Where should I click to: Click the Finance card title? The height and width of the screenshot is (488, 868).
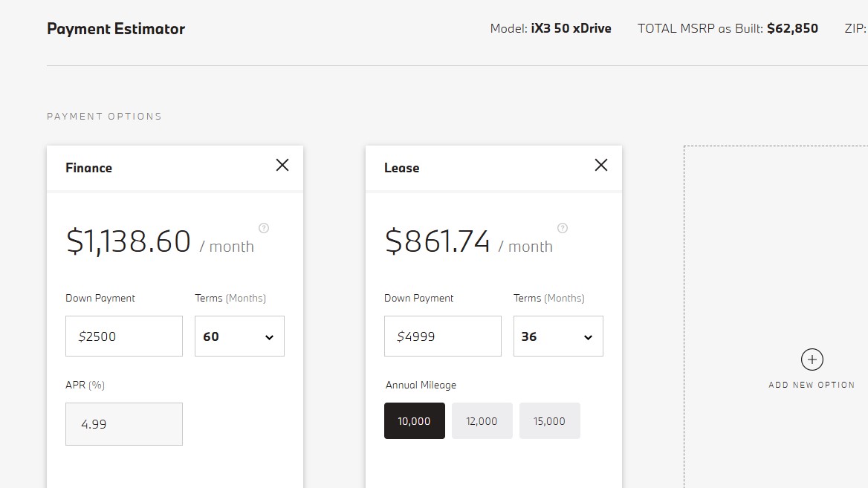(x=88, y=168)
